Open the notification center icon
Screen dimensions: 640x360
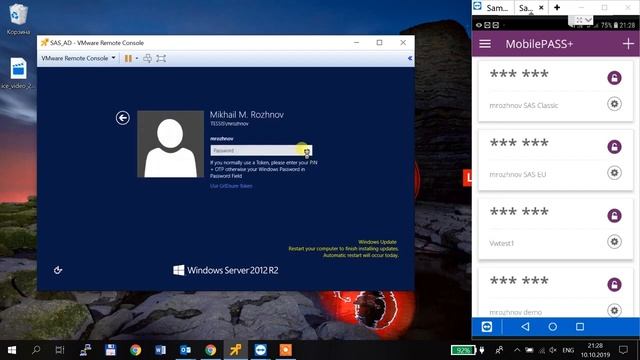(x=623, y=350)
